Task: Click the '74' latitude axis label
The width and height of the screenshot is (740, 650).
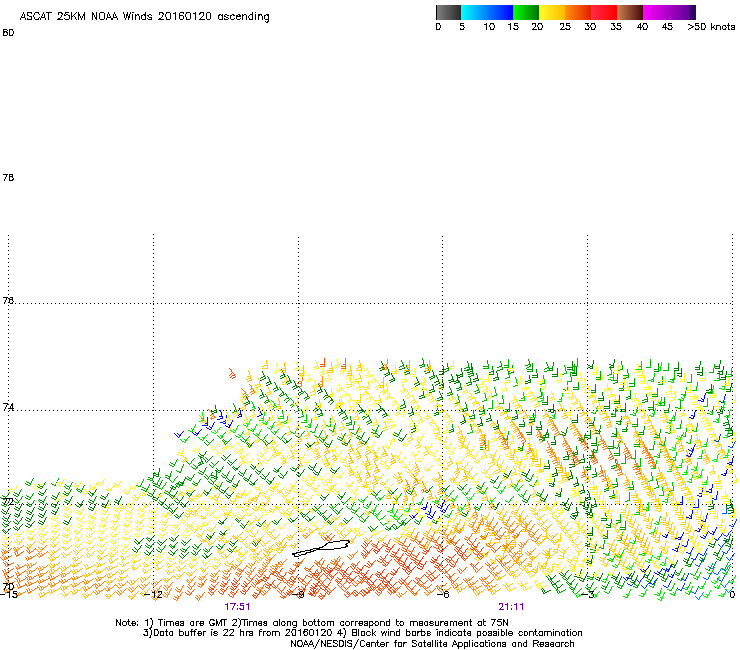Action: click(8, 407)
